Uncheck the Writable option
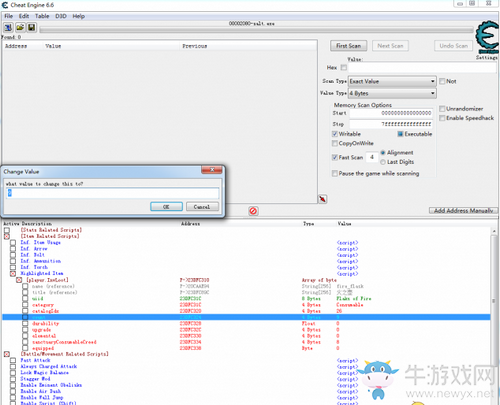This screenshot has height=405, width=500. [x=335, y=134]
